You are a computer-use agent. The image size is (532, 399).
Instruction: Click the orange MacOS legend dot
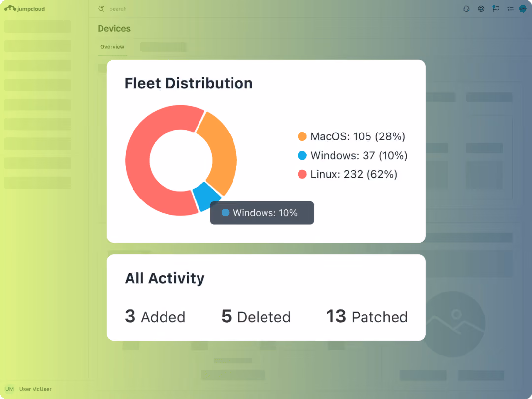pyautogui.click(x=302, y=136)
